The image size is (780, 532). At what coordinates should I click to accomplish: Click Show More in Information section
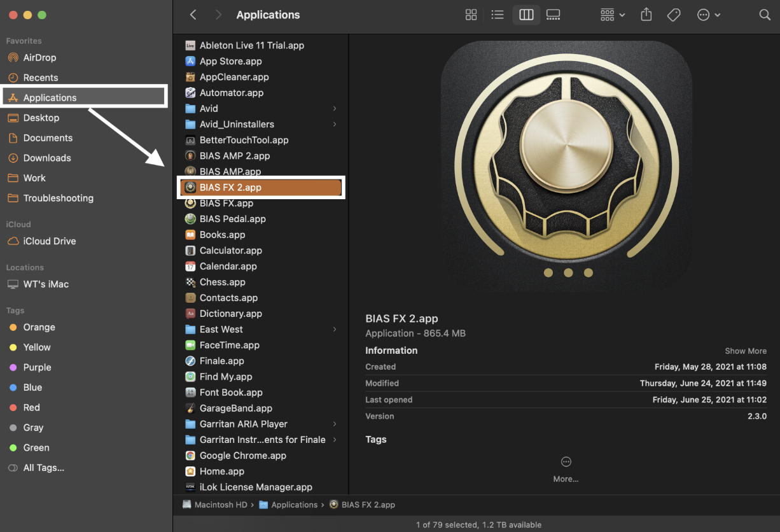point(746,351)
